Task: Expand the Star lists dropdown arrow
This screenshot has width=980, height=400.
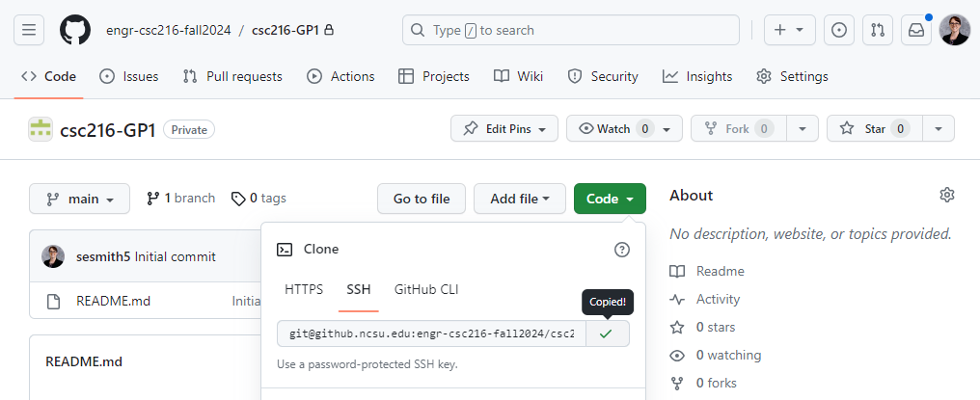Action: pyautogui.click(x=939, y=129)
